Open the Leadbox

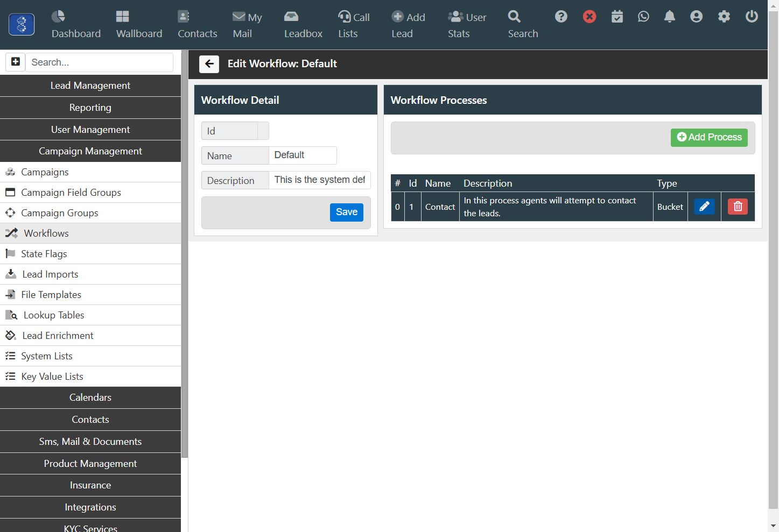pyautogui.click(x=303, y=25)
